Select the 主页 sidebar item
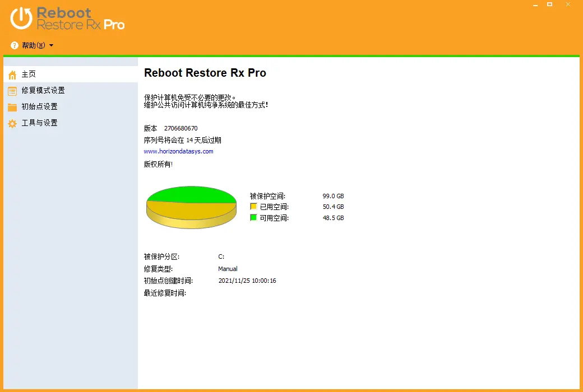This screenshot has width=583, height=392. (71, 74)
